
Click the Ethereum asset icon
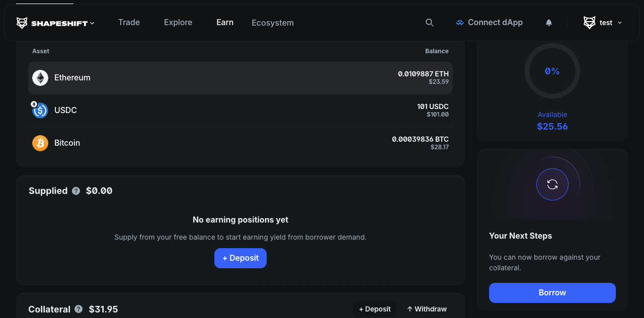click(40, 78)
